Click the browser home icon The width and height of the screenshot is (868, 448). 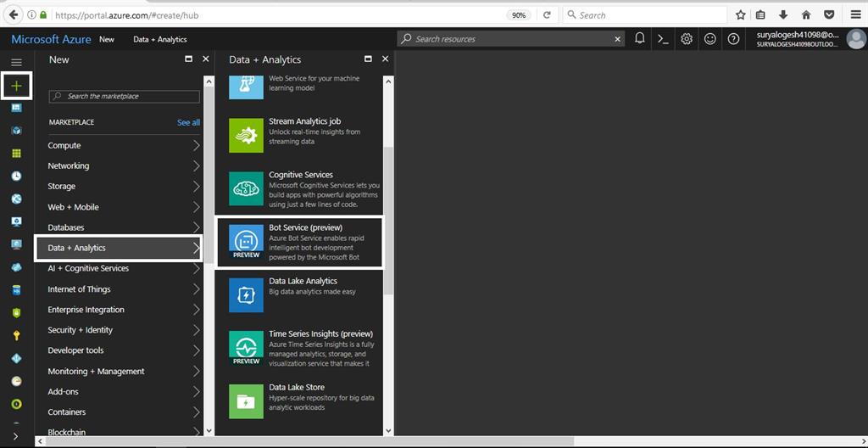click(806, 15)
